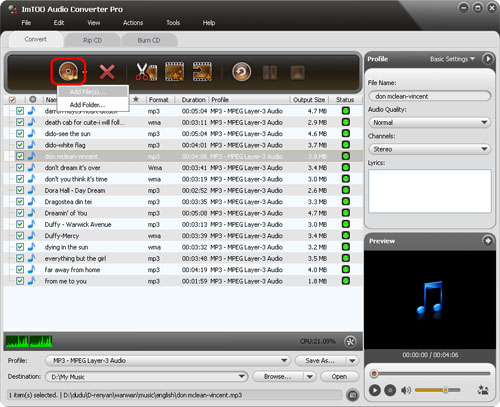Open the Actions menu

tap(133, 23)
